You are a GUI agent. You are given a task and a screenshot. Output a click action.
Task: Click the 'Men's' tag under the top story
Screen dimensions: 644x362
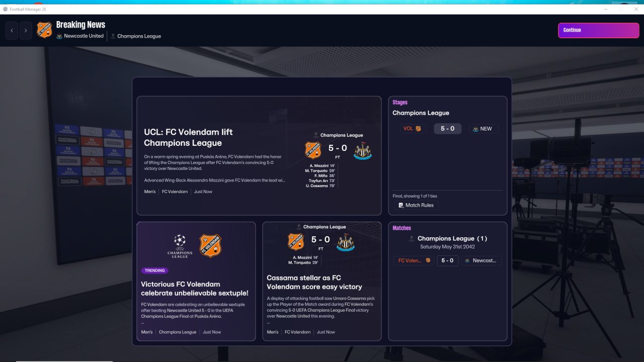(x=150, y=192)
